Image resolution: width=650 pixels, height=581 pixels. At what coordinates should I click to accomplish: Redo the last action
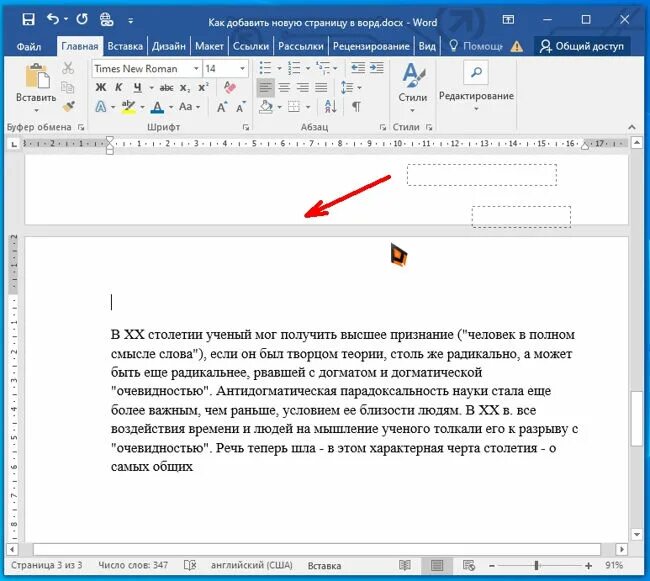(x=82, y=19)
